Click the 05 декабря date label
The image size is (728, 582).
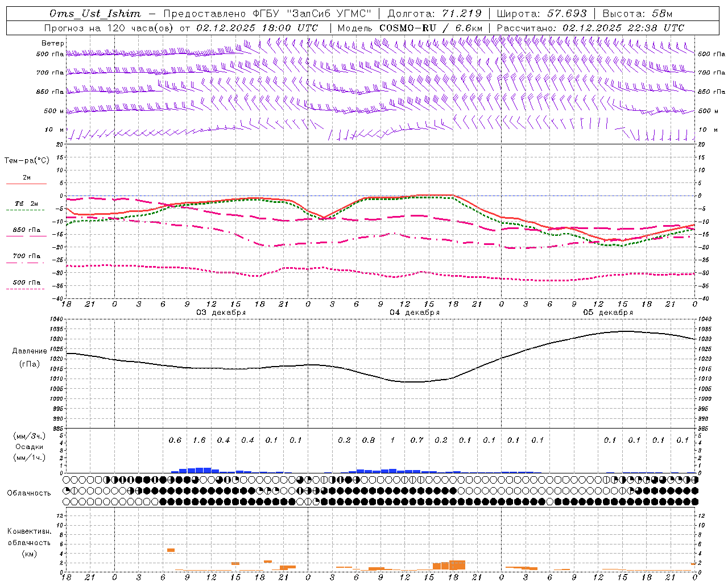(608, 313)
